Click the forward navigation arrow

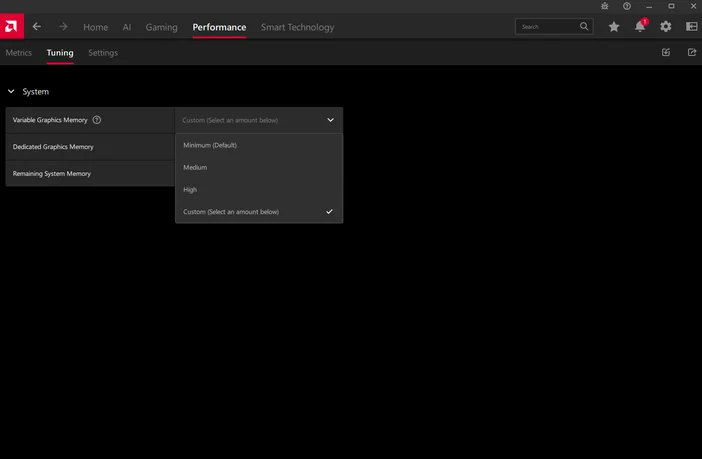click(x=63, y=27)
